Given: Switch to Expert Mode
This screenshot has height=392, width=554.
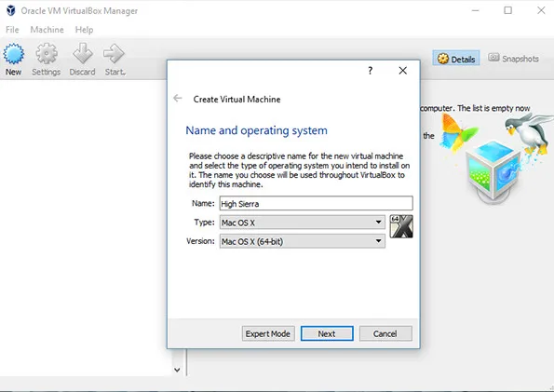Looking at the screenshot, I should [x=268, y=333].
